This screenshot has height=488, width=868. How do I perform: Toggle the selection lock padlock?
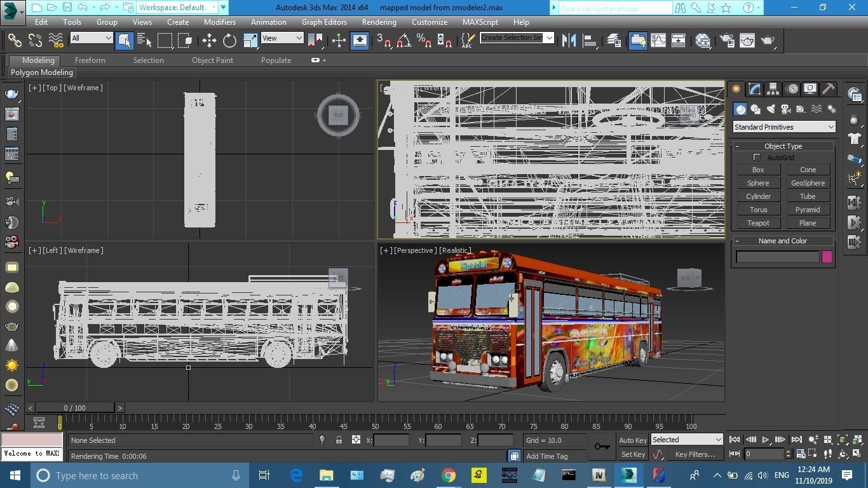click(x=339, y=440)
